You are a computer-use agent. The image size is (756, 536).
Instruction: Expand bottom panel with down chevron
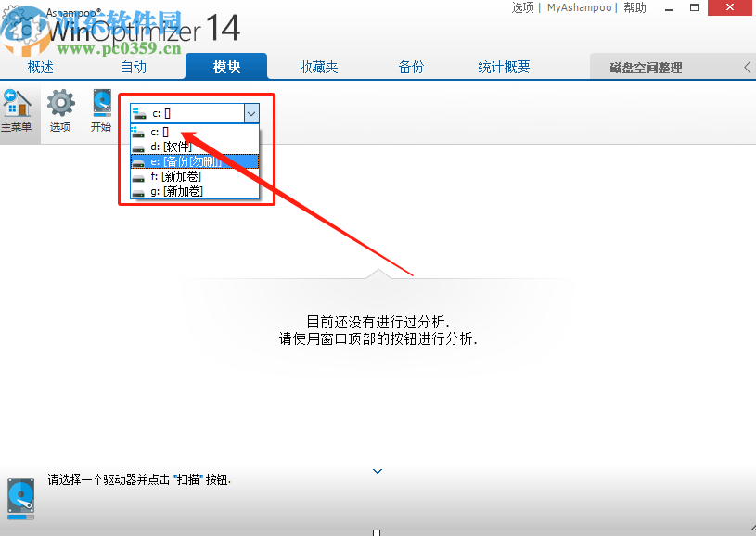point(378,471)
